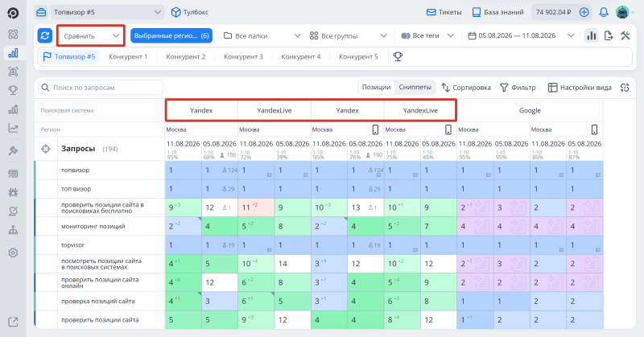Image resolution: width=644 pixels, height=337 pixels.
Task: Expand the Все группы dropdown
Action: [x=348, y=35]
